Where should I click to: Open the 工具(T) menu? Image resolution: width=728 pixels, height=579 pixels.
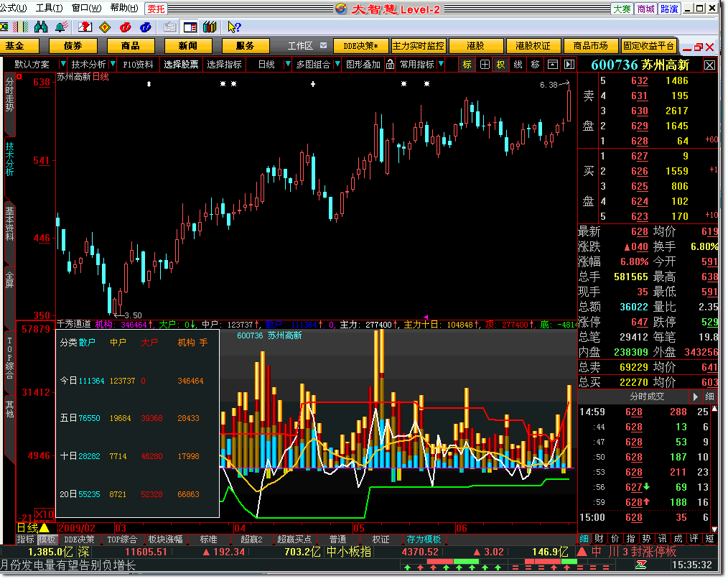(x=50, y=9)
